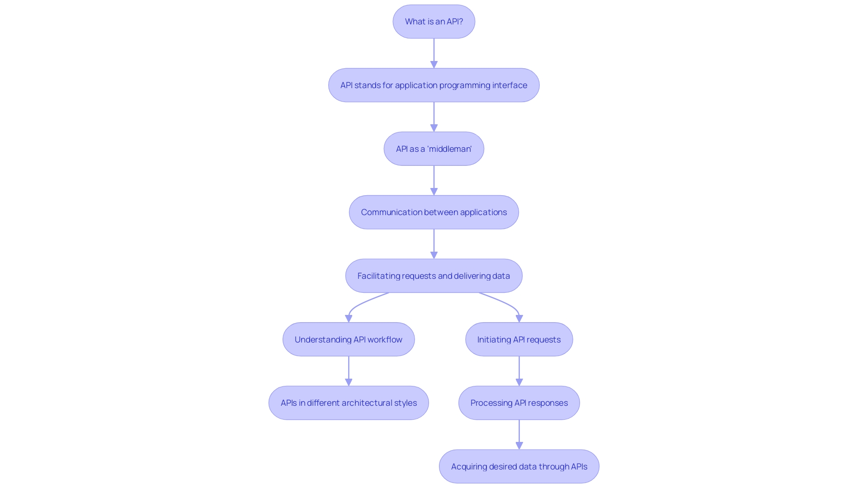Click the 'API as a middleman' flowchart node
868x488 pixels.
pyautogui.click(x=434, y=148)
